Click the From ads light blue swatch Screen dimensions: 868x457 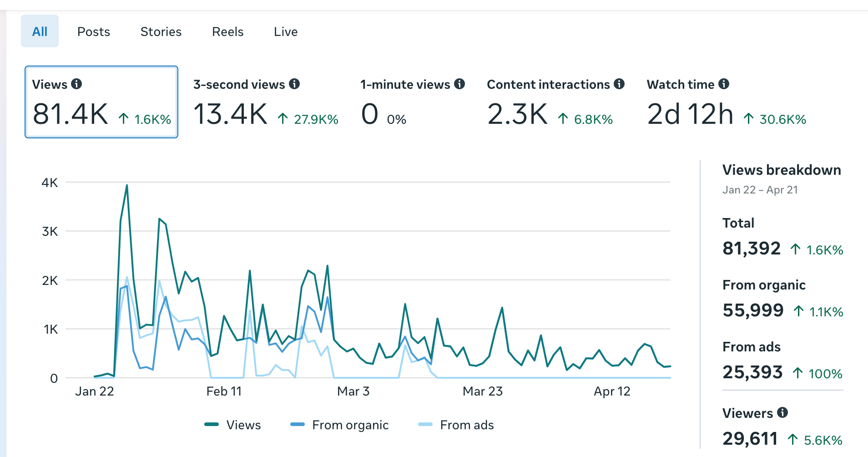tap(425, 424)
